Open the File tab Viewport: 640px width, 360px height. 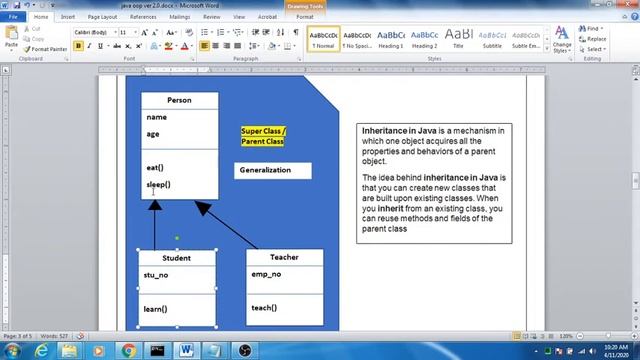[x=13, y=17]
